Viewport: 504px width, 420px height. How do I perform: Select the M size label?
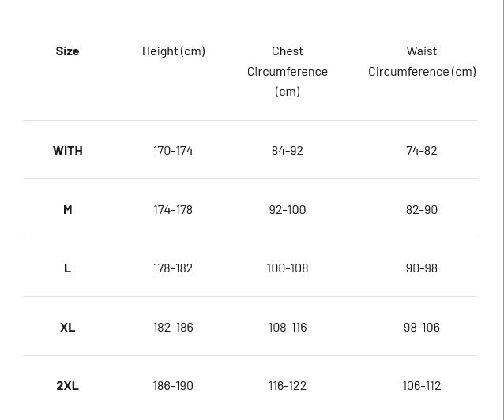click(67, 209)
